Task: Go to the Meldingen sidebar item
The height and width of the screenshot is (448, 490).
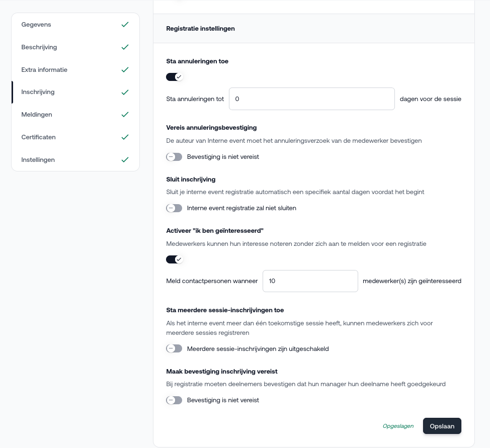Action: [37, 115]
